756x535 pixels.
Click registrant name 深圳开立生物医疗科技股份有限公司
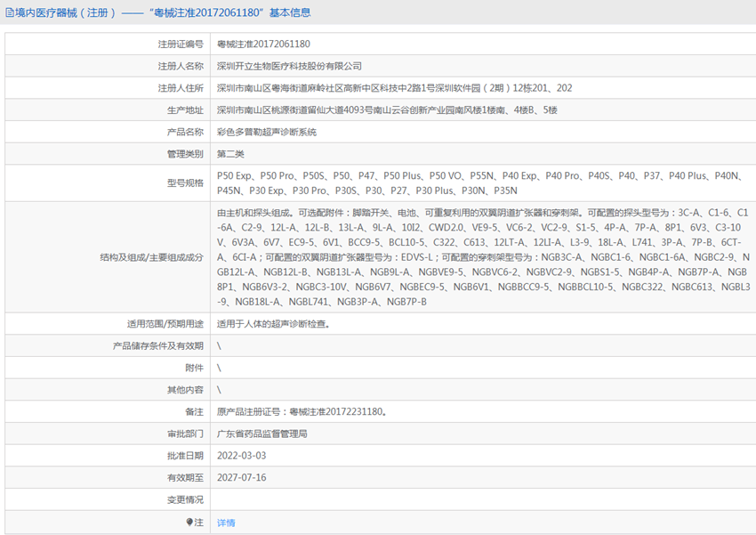coord(289,66)
